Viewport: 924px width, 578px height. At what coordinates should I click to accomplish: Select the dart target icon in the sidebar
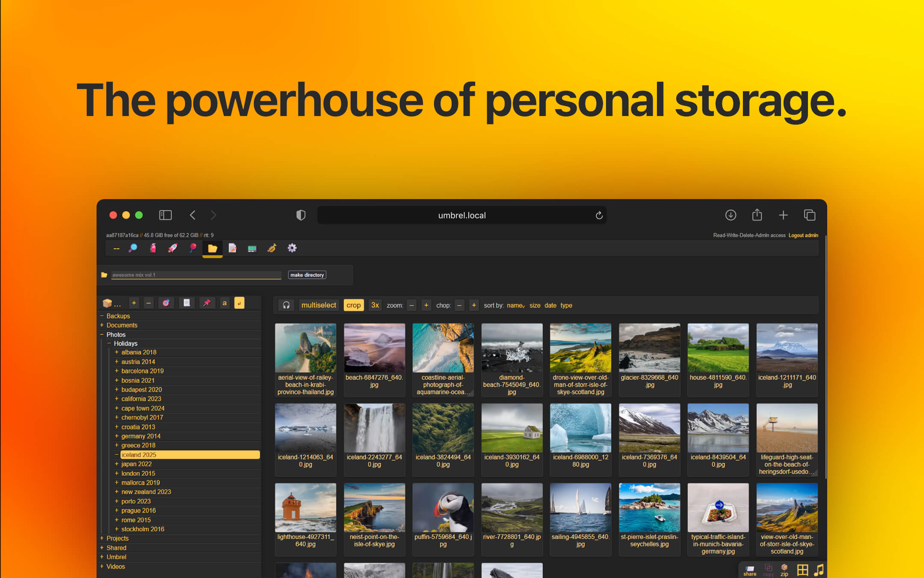(166, 303)
